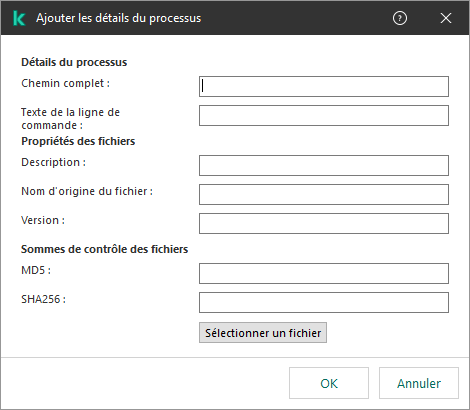Confirm with the OK button
Screen dimensions: 470x410
pos(329,383)
